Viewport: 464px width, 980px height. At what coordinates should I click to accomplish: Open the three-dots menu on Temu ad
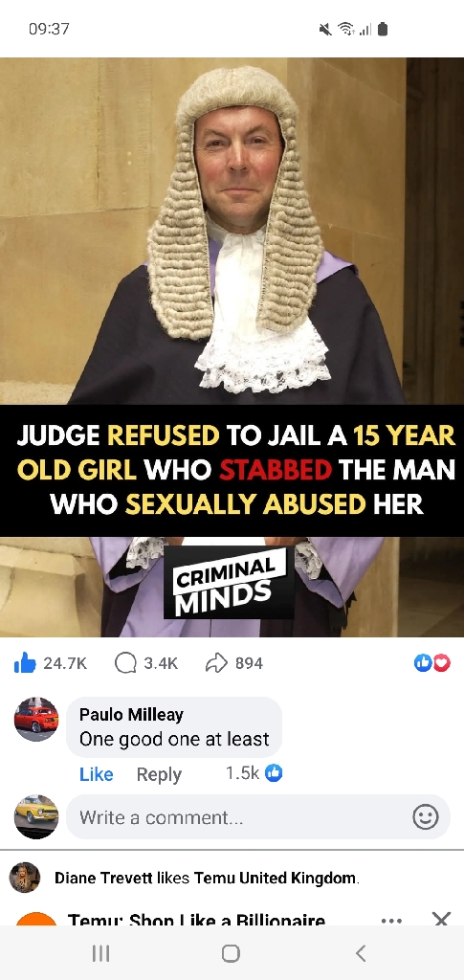(391, 920)
